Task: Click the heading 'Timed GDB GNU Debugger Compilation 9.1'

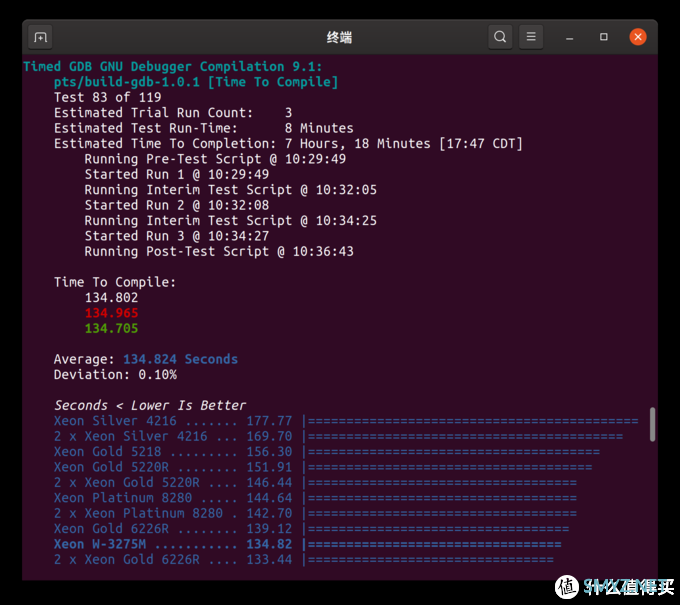Action: click(173, 66)
